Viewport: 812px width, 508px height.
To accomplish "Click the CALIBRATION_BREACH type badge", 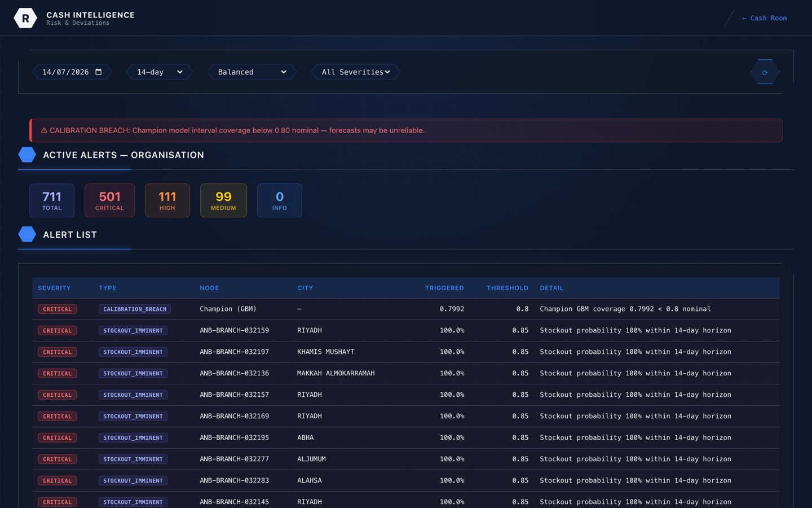I will tap(135, 309).
